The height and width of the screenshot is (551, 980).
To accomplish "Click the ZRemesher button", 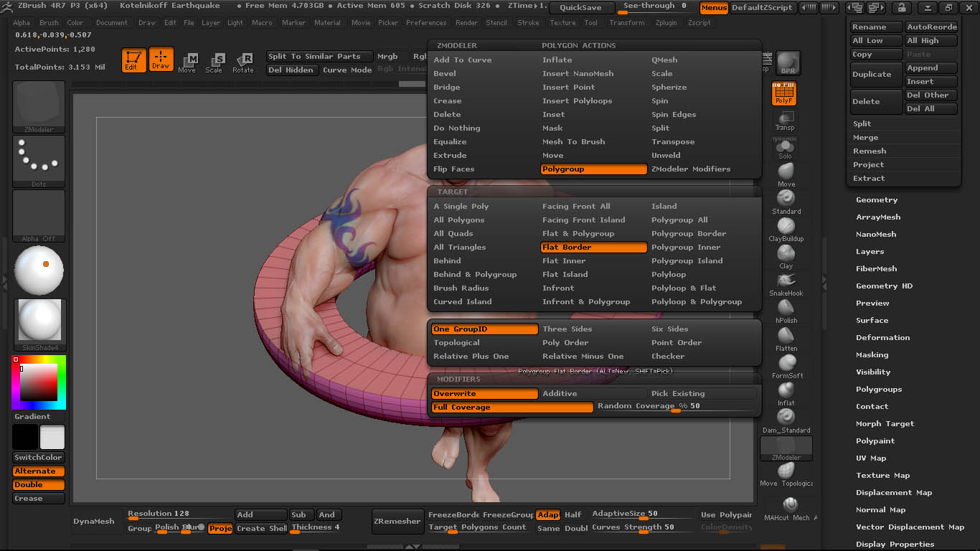I will pyautogui.click(x=397, y=522).
